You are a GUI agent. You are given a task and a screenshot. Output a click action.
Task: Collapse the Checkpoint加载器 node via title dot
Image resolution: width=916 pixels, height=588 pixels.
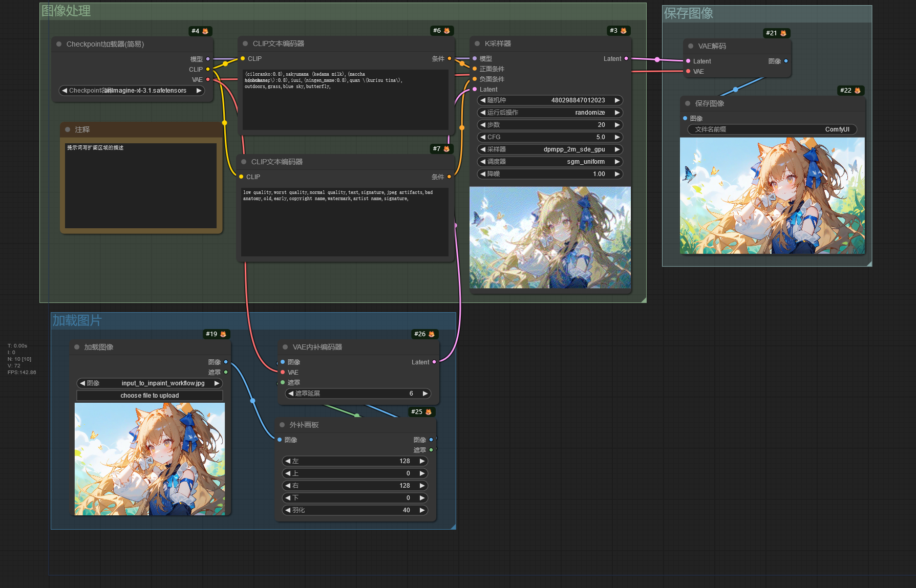pyautogui.click(x=59, y=45)
